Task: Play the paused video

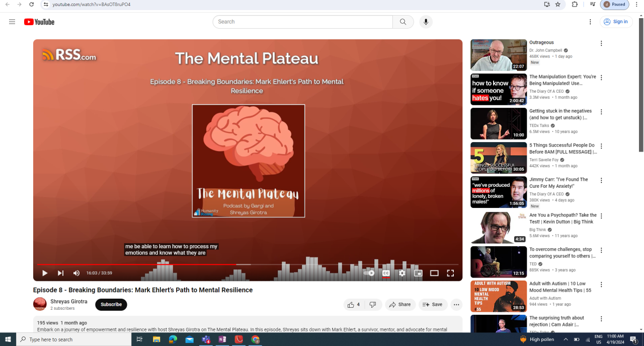Action: (45, 273)
